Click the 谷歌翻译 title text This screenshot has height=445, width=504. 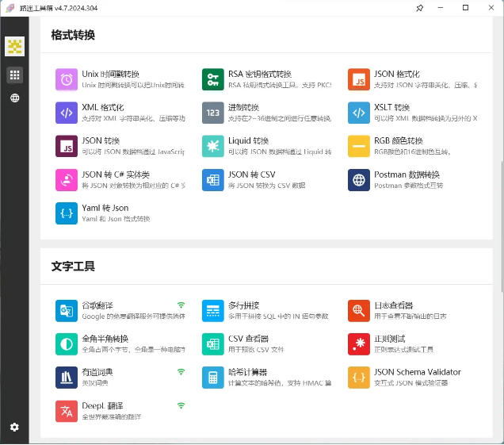click(97, 305)
